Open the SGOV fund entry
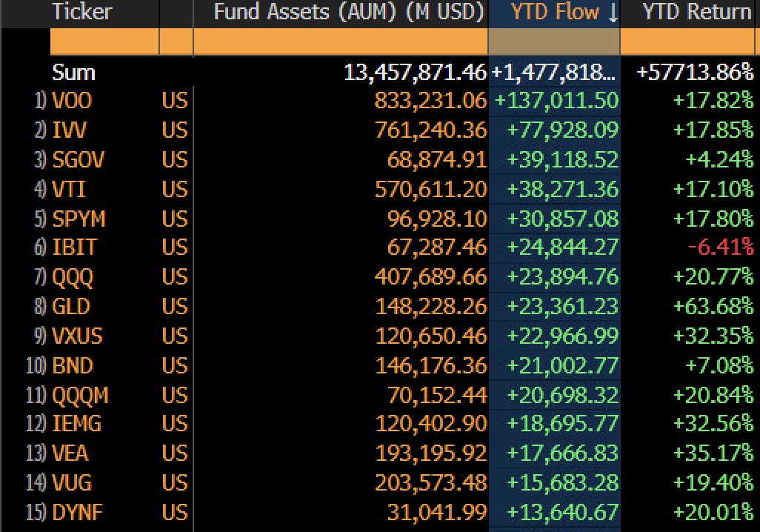This screenshot has height=532, width=760. pos(77,160)
